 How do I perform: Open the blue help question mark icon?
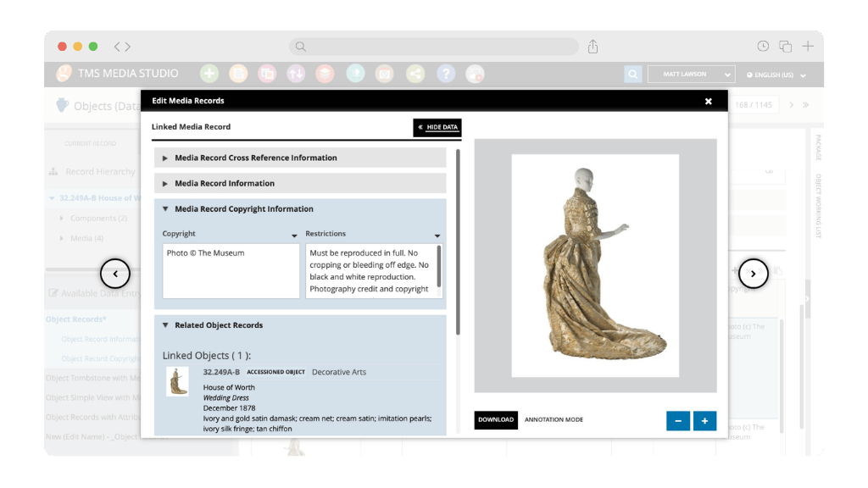446,74
